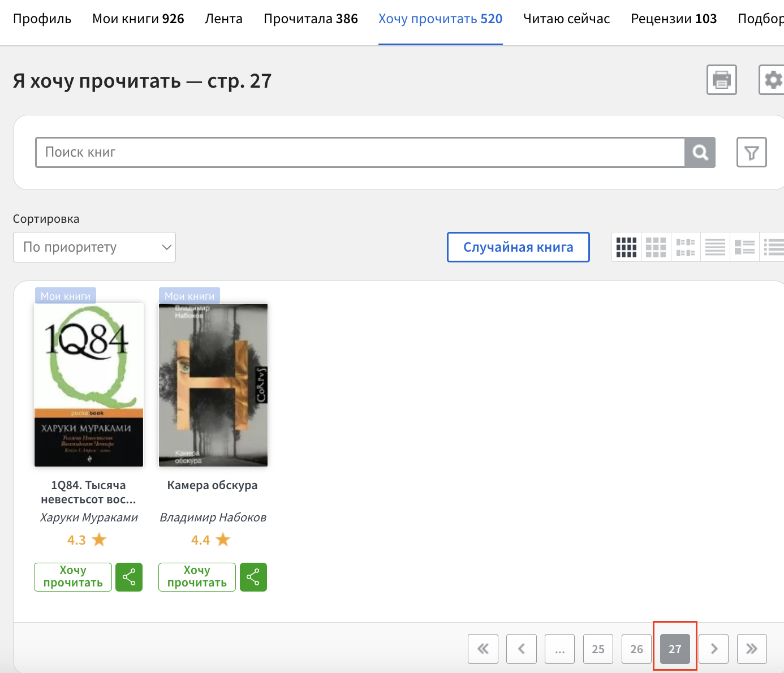Switch to large grid cover view

pos(656,247)
